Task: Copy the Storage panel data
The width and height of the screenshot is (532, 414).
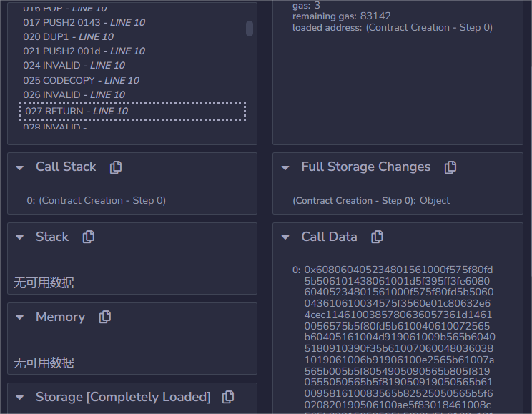Action: (x=228, y=397)
